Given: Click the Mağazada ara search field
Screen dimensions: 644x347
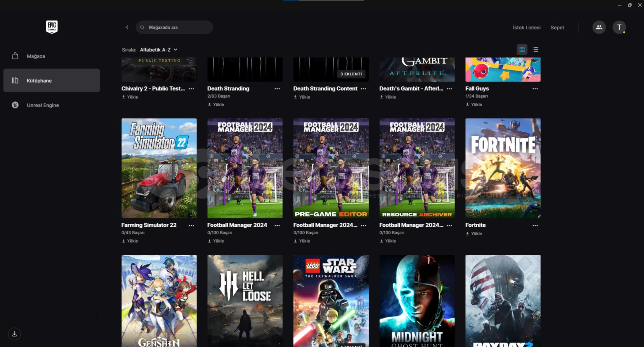Looking at the screenshot, I should tap(174, 27).
